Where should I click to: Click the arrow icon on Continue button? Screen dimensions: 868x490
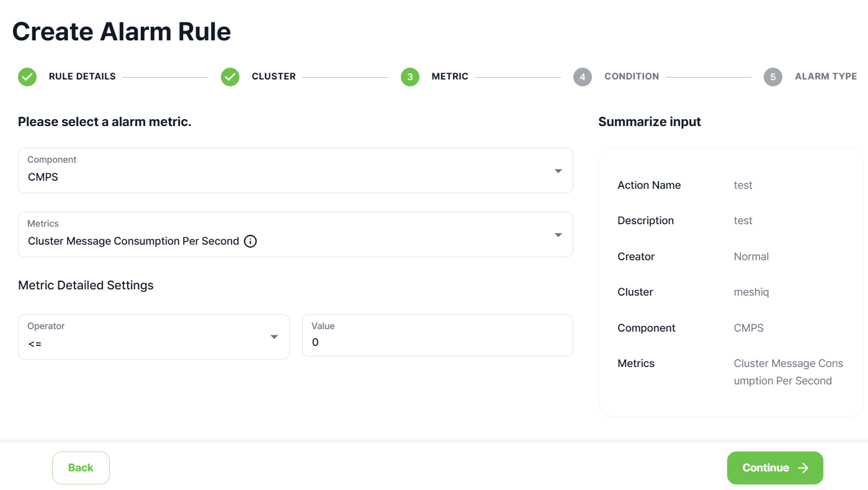(803, 468)
